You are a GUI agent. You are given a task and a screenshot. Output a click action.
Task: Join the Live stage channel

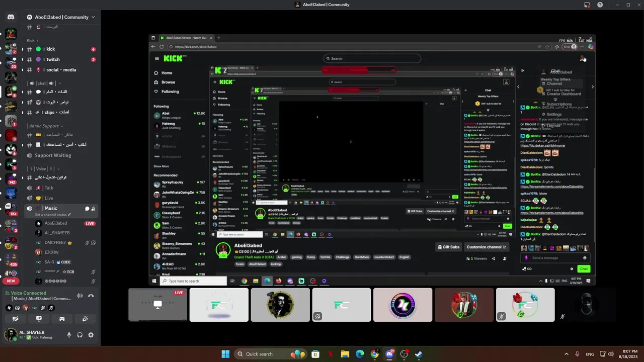pyautogui.click(x=61, y=198)
